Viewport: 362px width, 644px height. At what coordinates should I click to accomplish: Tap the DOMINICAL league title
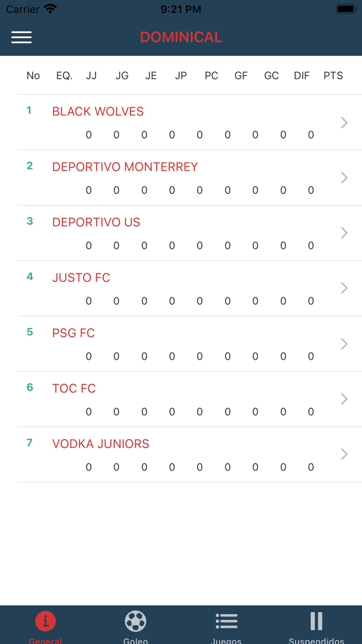tap(181, 37)
